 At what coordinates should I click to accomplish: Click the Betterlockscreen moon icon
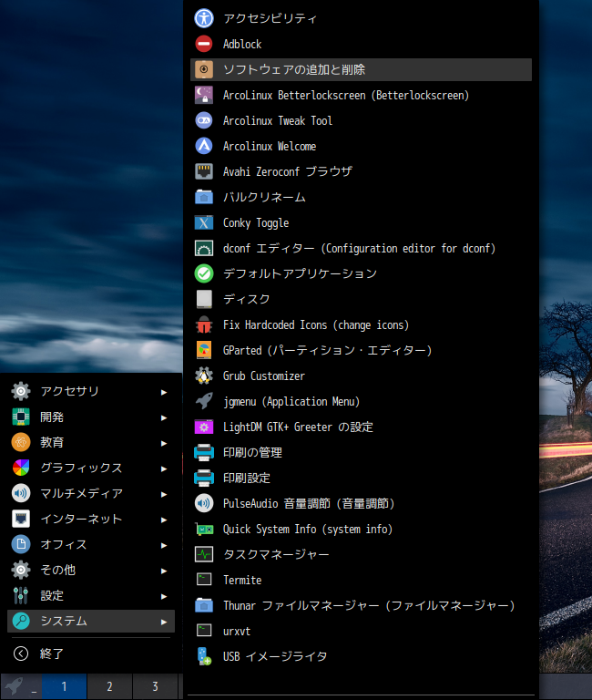pos(204,95)
